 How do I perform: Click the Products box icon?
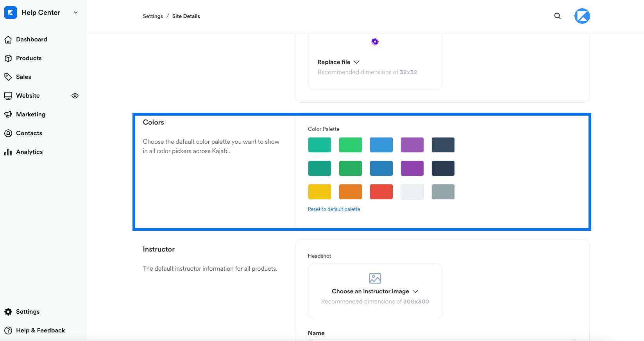point(8,58)
